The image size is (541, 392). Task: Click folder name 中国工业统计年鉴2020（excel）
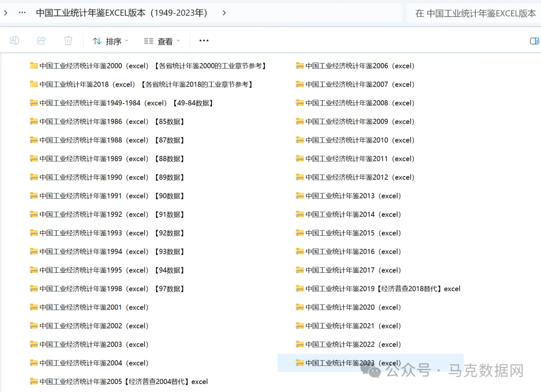[353, 307]
